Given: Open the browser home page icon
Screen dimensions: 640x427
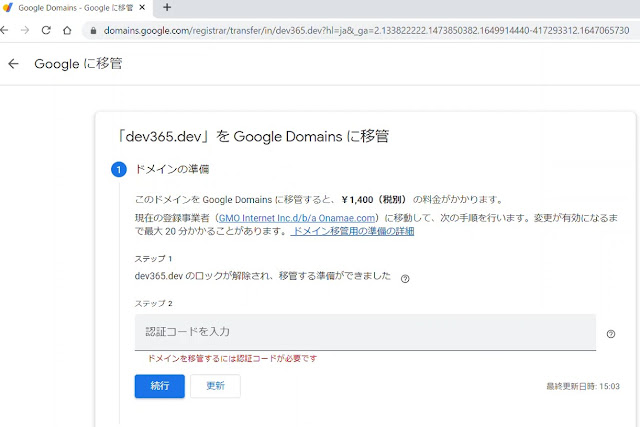Looking at the screenshot, I should (67, 30).
